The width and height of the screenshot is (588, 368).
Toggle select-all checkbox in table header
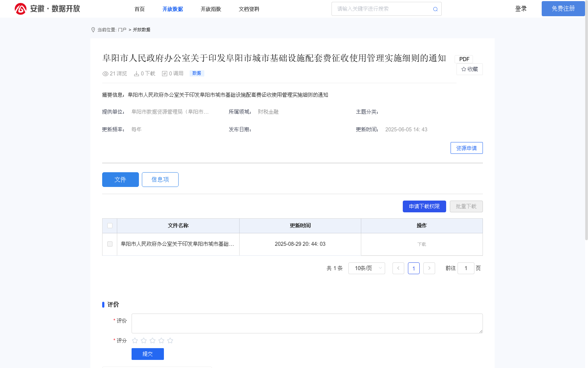[110, 226]
